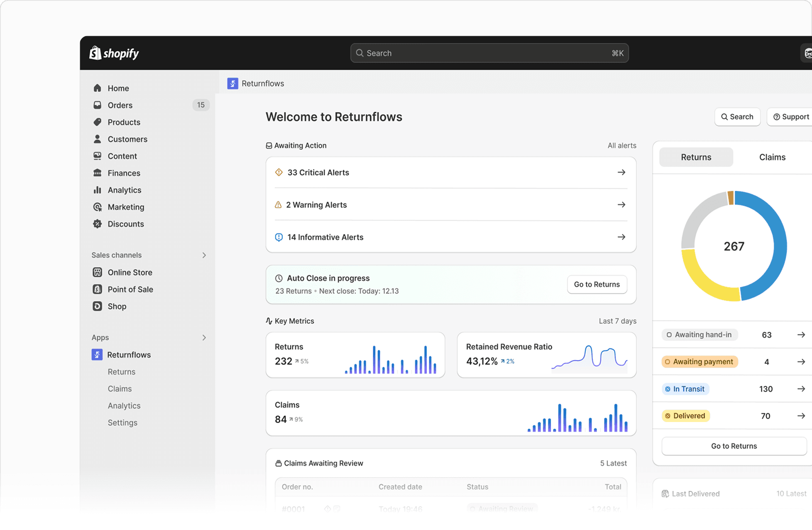812x530 pixels.
Task: Click the In Transit status pill
Action: (x=685, y=389)
